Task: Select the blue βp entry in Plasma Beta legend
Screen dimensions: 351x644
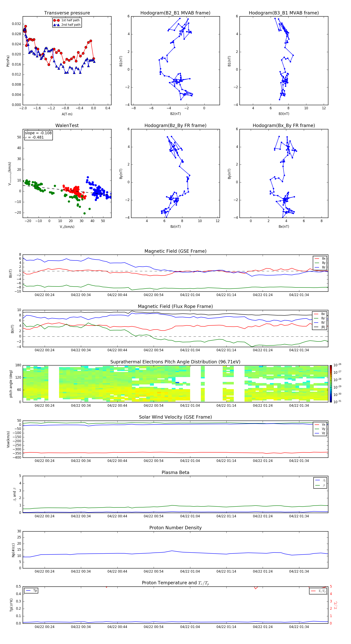Action: point(320,480)
